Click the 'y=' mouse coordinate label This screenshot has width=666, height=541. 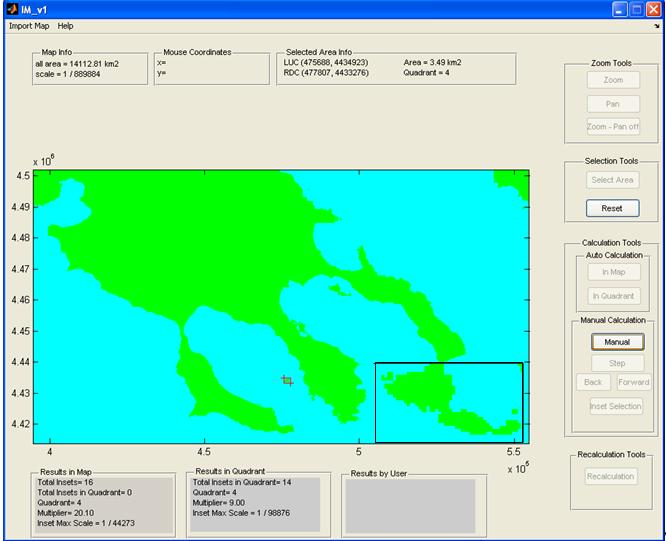(x=161, y=73)
